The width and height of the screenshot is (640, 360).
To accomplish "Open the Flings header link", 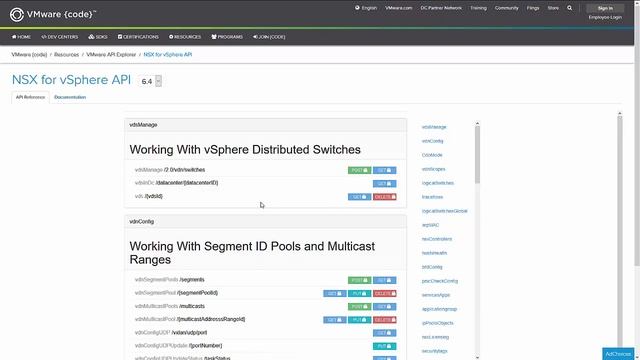I will tap(533, 8).
